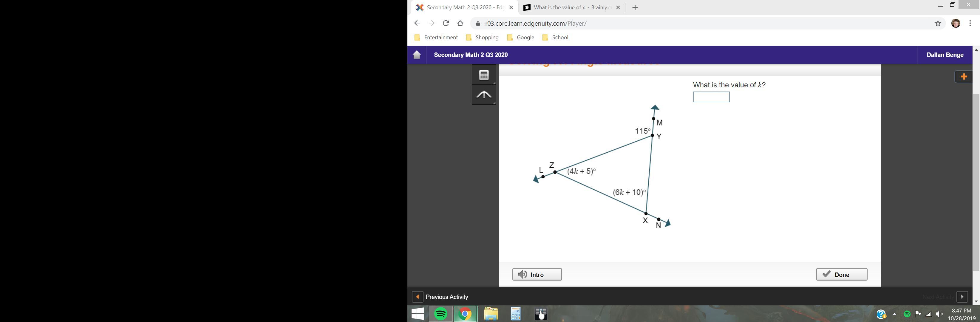Bookmark this page with the star

coord(938,24)
